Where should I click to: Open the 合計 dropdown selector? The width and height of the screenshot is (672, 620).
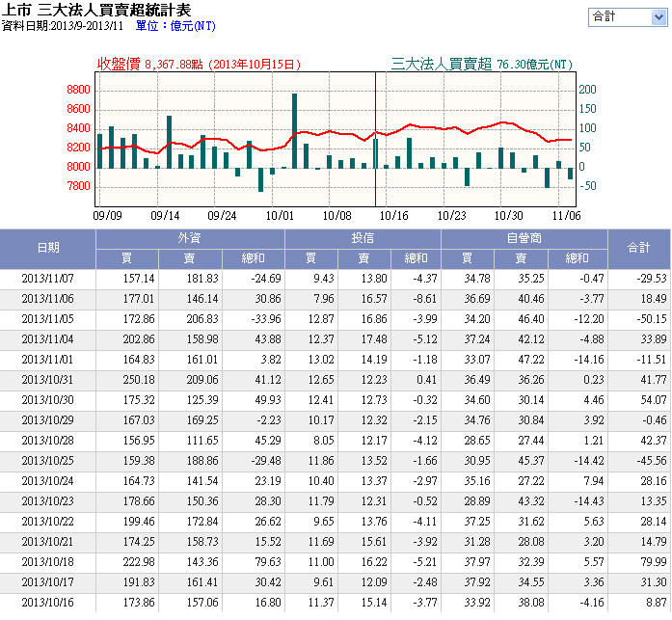(628, 17)
